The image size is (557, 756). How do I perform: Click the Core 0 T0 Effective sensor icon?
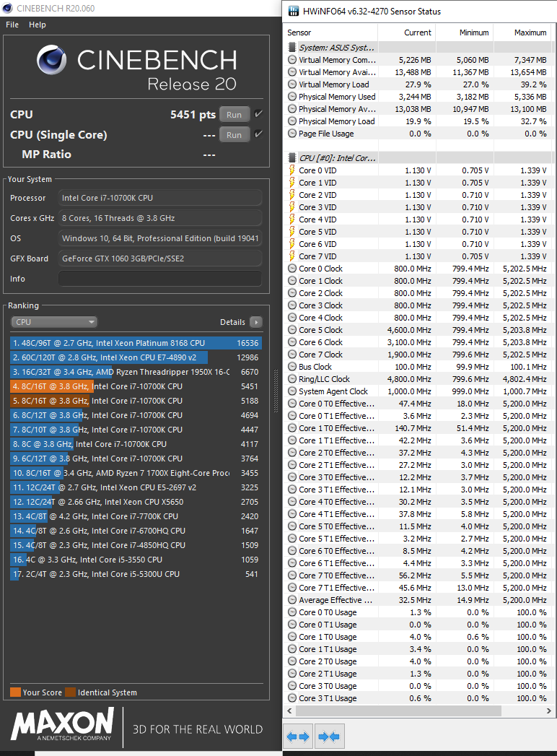[x=292, y=404]
